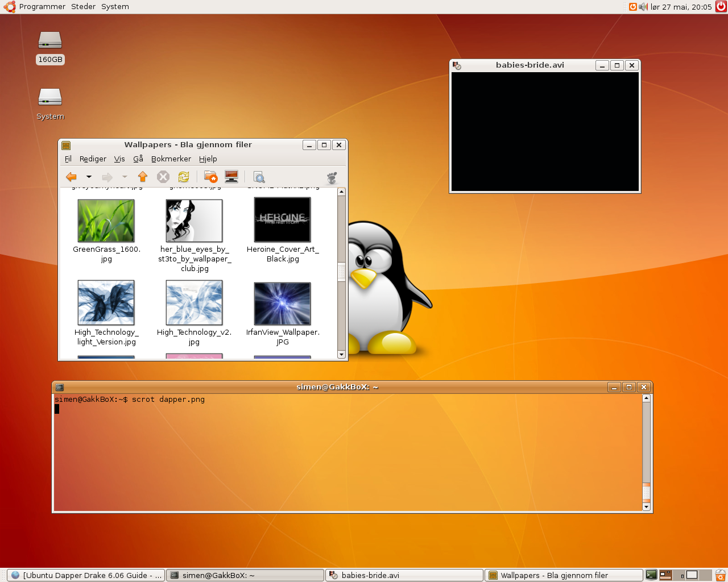
Task: Select High_Technology_light_Version.jpg thumbnail
Action: 106,302
